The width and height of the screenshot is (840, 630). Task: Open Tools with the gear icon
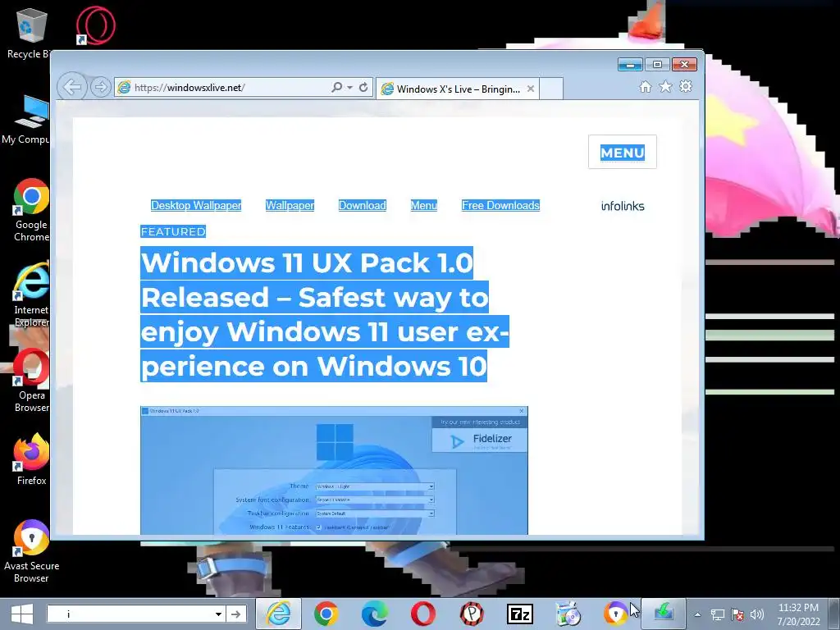[x=686, y=86]
